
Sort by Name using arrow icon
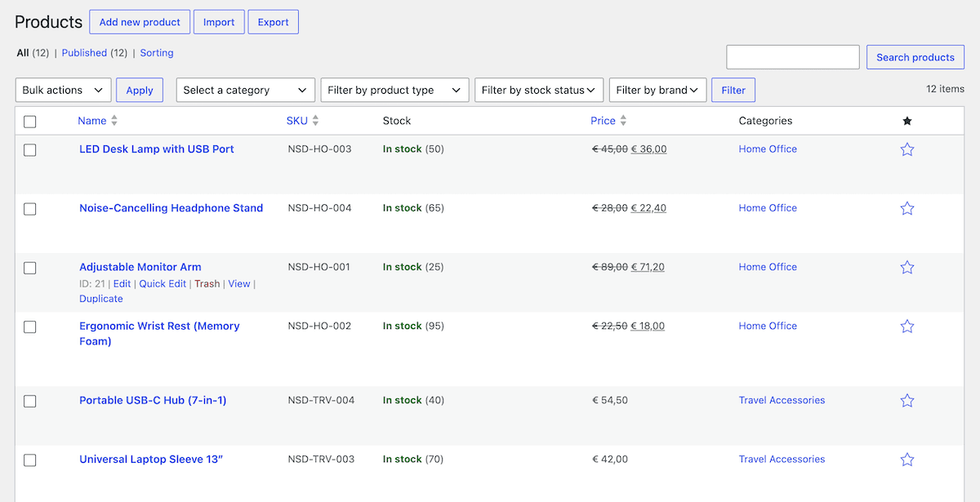coord(114,121)
